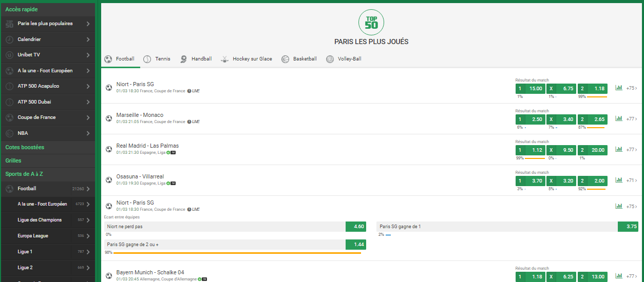Click the 87% bar under Monaco odds
The height and width of the screenshot is (282, 644).
pos(596,127)
